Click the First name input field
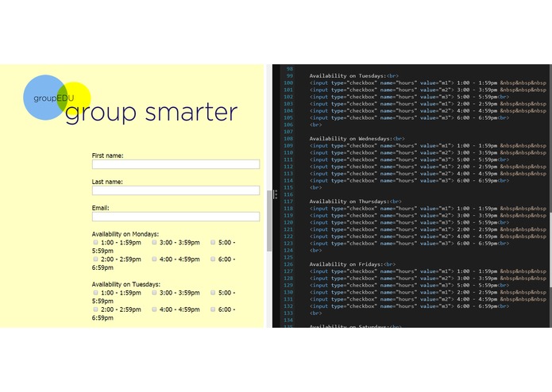The width and height of the screenshot is (552, 392). 176,164
